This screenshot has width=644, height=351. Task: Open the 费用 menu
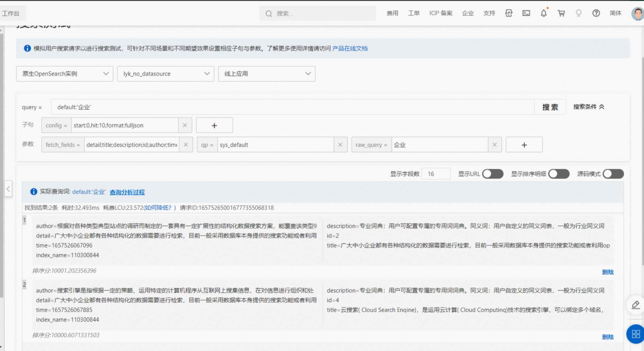(392, 13)
